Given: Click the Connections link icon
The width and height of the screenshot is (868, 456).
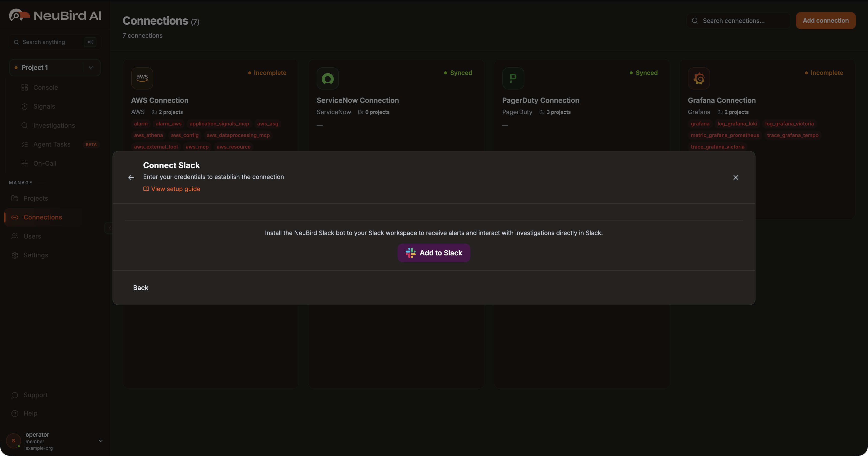Looking at the screenshot, I should coord(15,217).
